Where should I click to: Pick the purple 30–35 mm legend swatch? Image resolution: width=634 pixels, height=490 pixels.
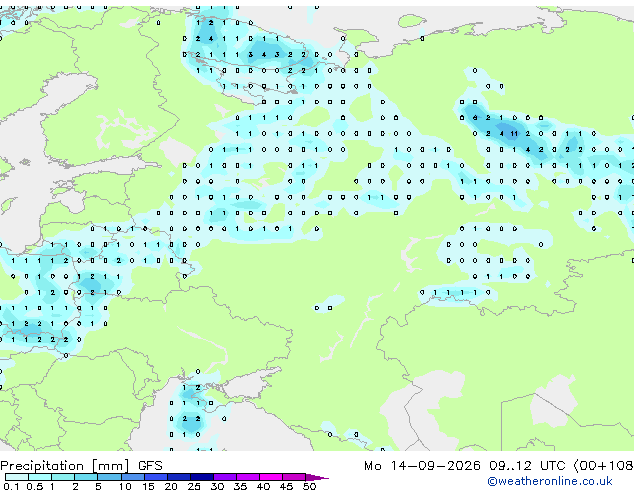pos(225,477)
